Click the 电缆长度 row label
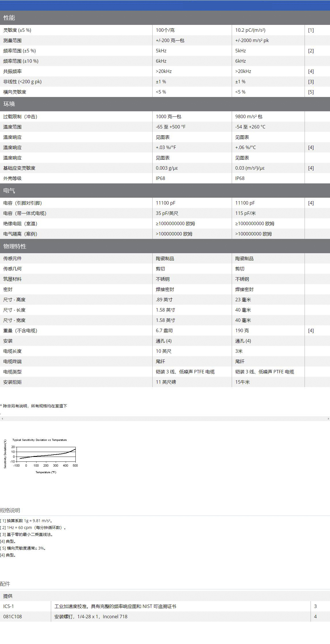The height and width of the screenshot is (644, 330). [x=12, y=351]
